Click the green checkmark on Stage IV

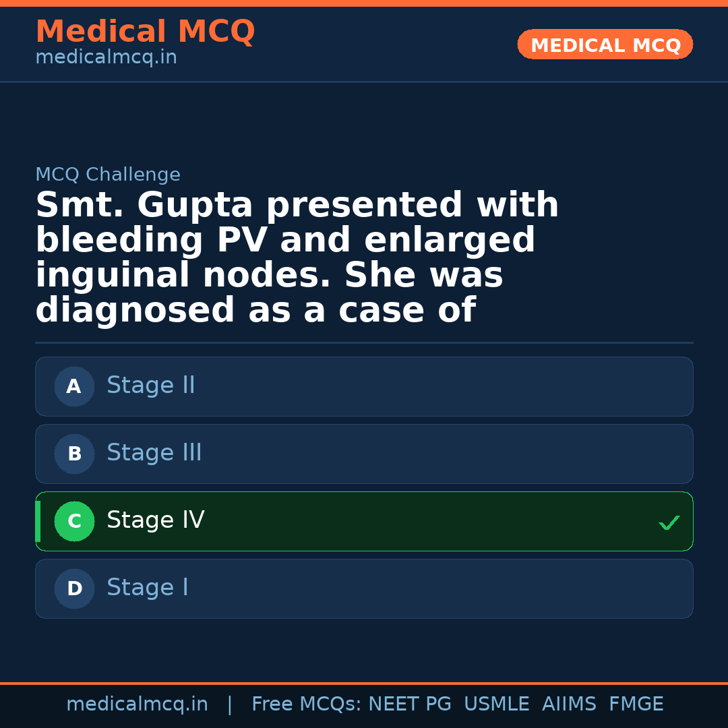[669, 522]
